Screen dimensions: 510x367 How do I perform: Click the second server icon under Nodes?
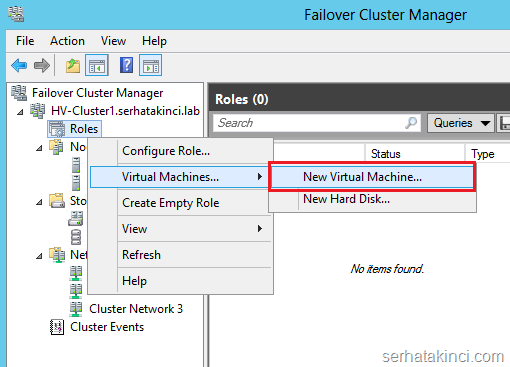pyautogui.click(x=76, y=183)
